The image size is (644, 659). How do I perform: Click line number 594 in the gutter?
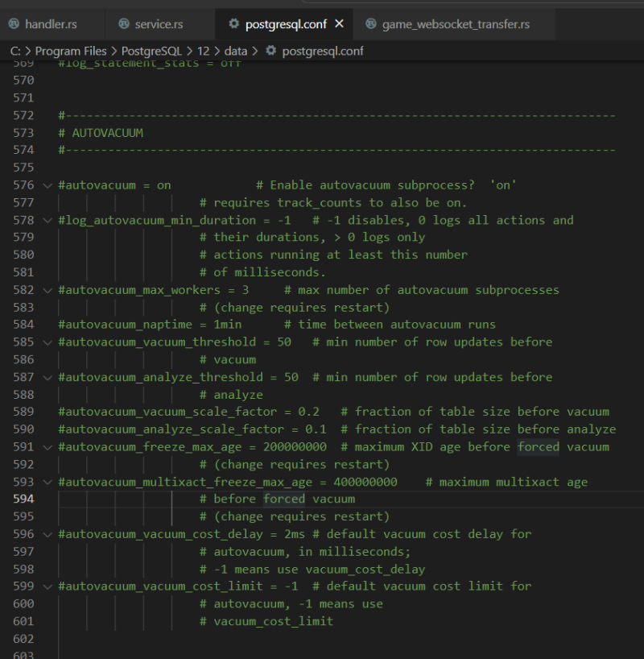(23, 499)
